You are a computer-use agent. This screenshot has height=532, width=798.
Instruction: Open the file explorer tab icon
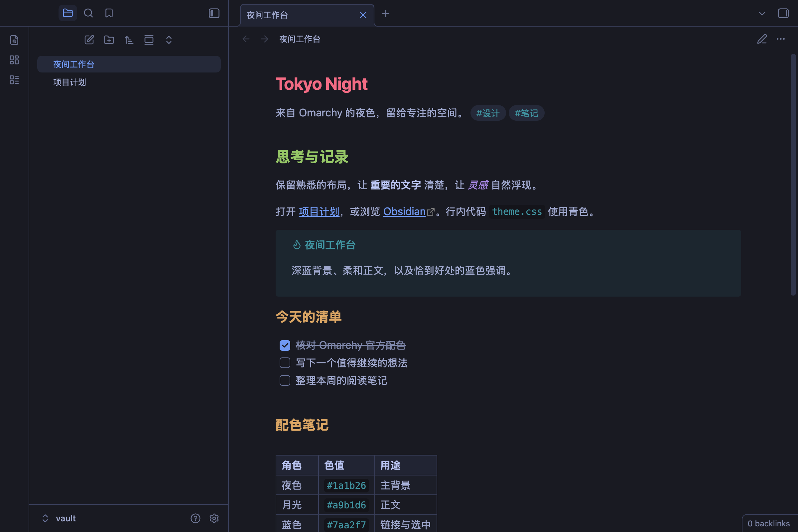click(x=67, y=13)
